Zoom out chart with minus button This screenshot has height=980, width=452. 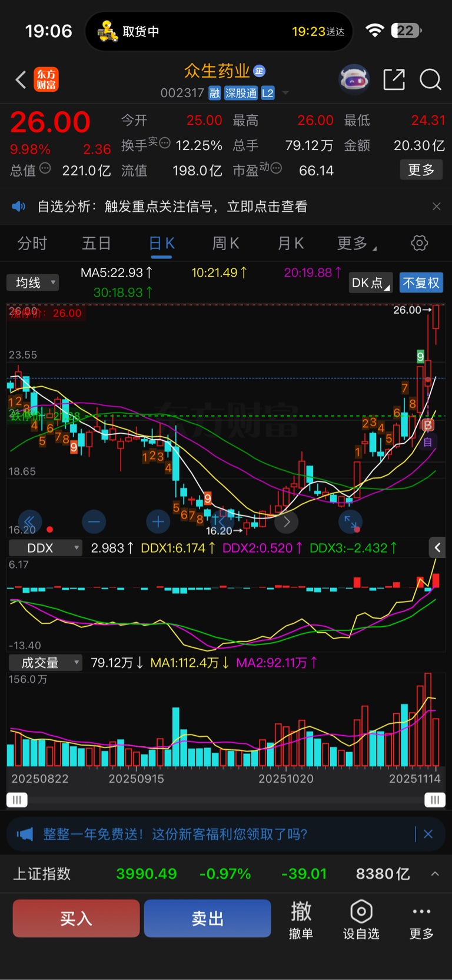[x=94, y=521]
